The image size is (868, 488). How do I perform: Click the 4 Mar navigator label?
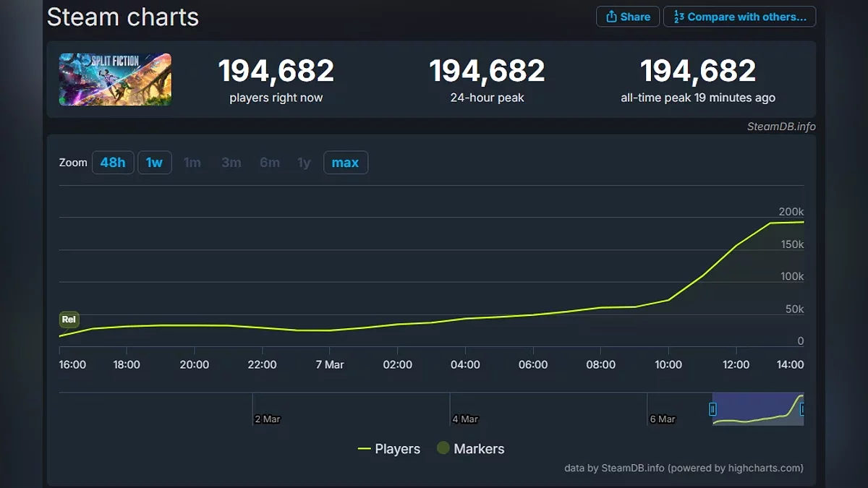(465, 419)
